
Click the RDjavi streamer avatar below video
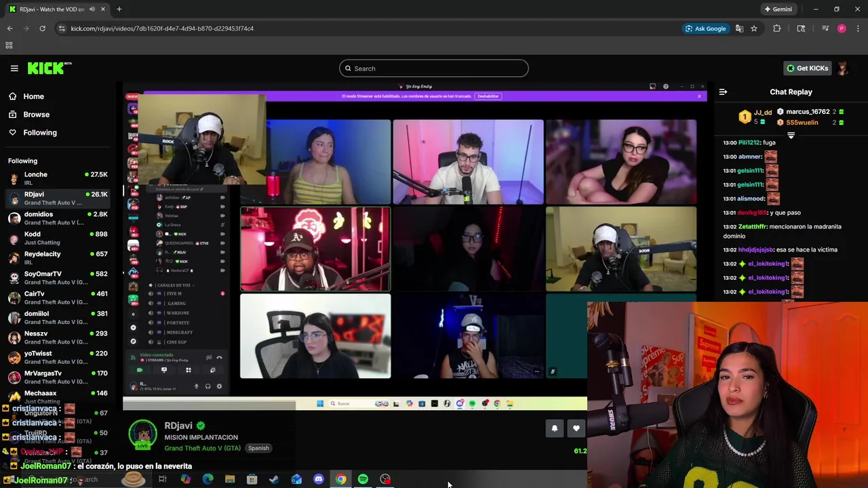142,434
